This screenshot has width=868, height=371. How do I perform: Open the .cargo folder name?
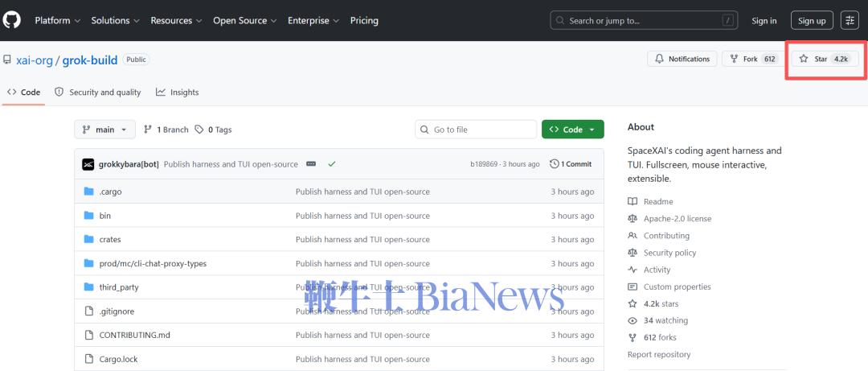111,192
